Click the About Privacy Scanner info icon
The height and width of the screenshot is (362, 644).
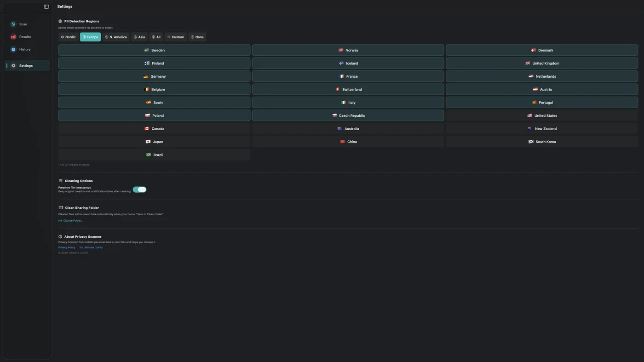click(x=60, y=237)
